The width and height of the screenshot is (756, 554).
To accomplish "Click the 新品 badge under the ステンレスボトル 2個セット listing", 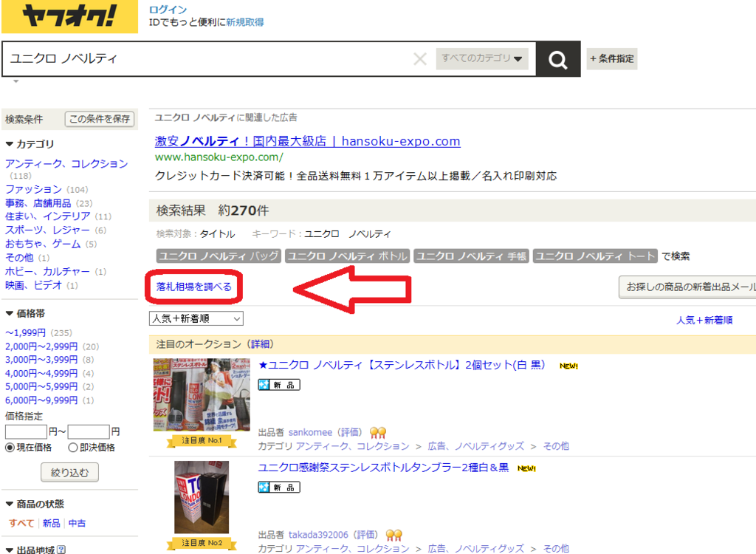I will pyautogui.click(x=279, y=385).
